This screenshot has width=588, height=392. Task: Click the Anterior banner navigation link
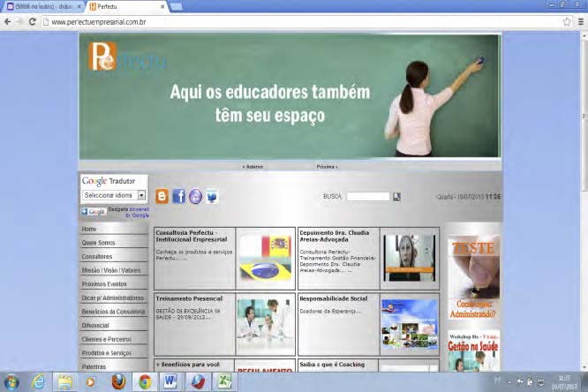(x=253, y=166)
